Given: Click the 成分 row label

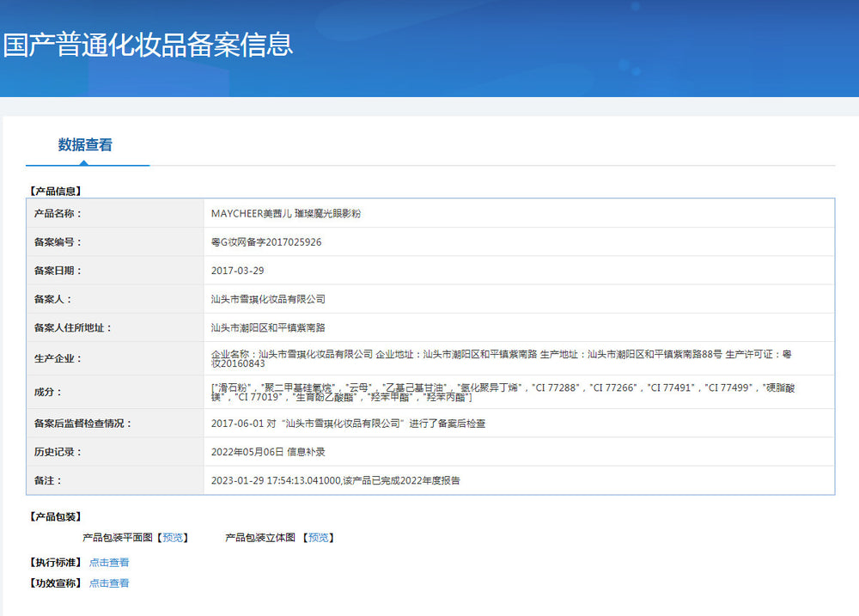Looking at the screenshot, I should 47,392.
